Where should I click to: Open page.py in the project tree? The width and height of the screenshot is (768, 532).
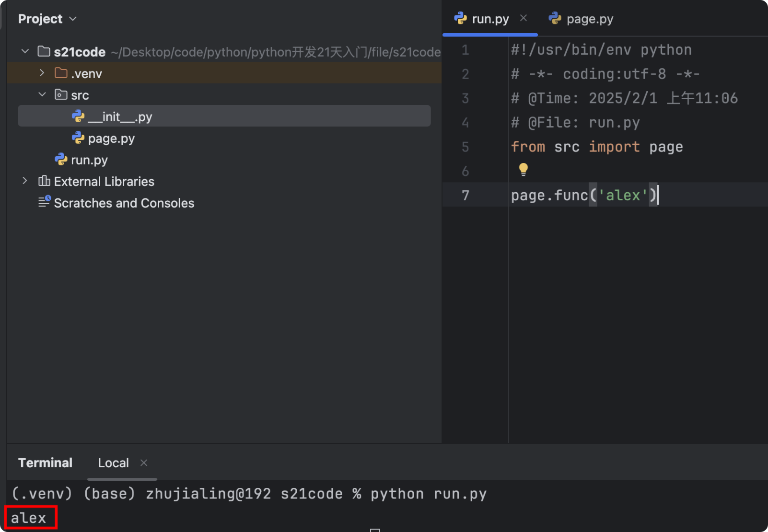tap(111, 139)
